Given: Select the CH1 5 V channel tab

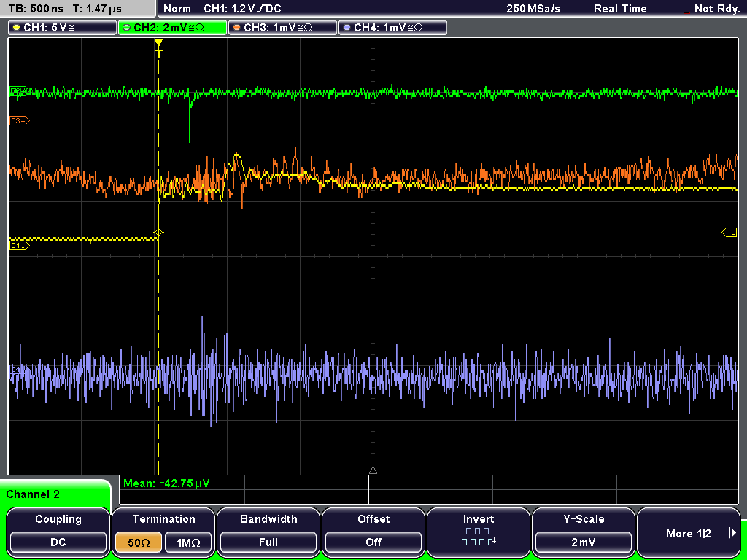Looking at the screenshot, I should click(x=63, y=28).
